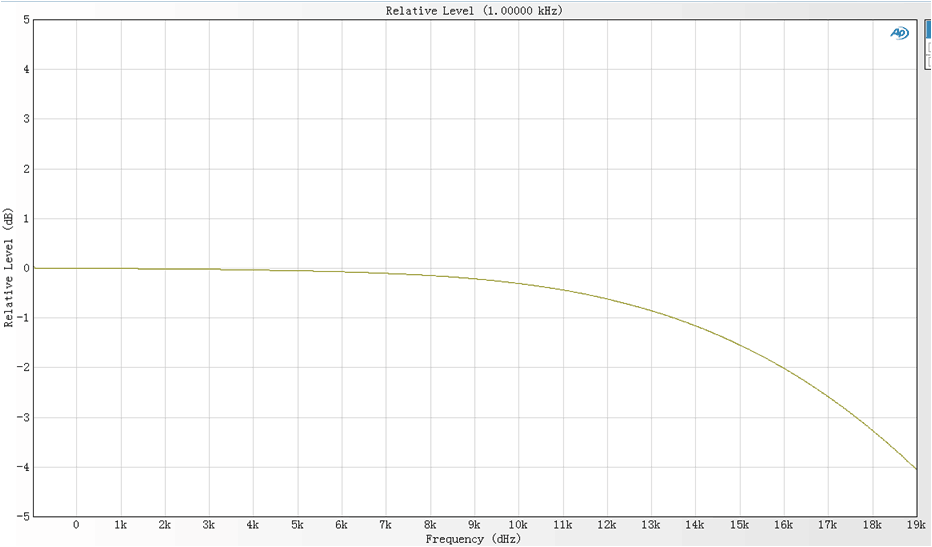This screenshot has width=932, height=547.
Task: Click the curve's end point near 19k
Action: click(915, 468)
